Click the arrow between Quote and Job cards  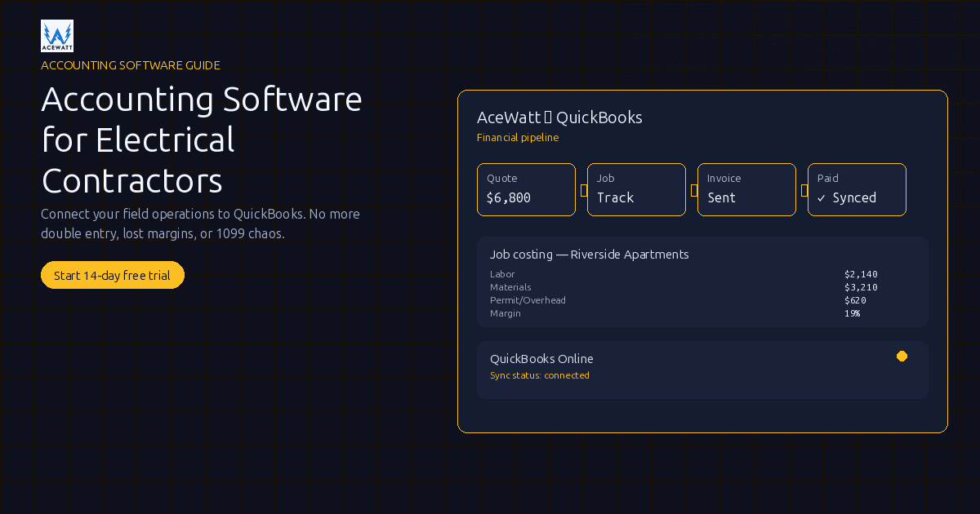coord(584,190)
